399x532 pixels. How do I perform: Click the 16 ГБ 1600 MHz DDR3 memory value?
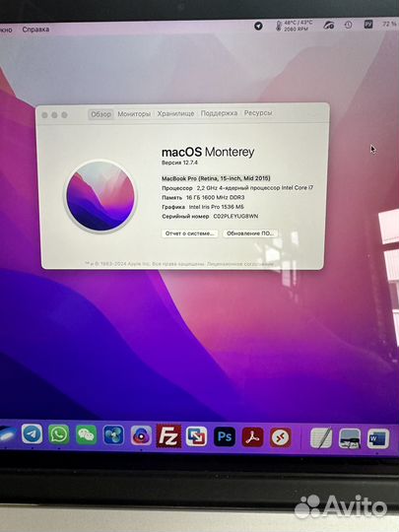click(216, 197)
